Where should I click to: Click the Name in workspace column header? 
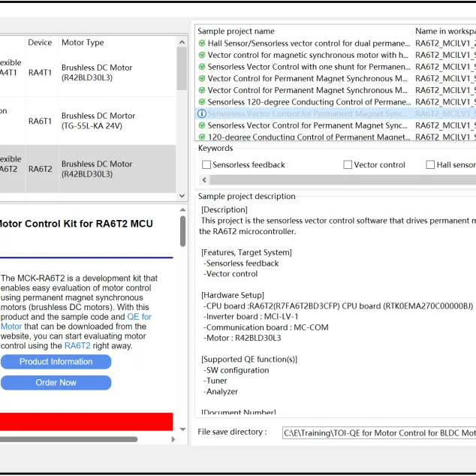pos(444,31)
